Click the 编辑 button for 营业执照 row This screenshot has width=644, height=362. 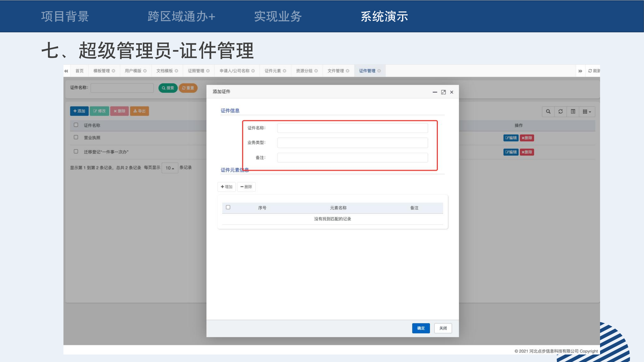pos(510,138)
